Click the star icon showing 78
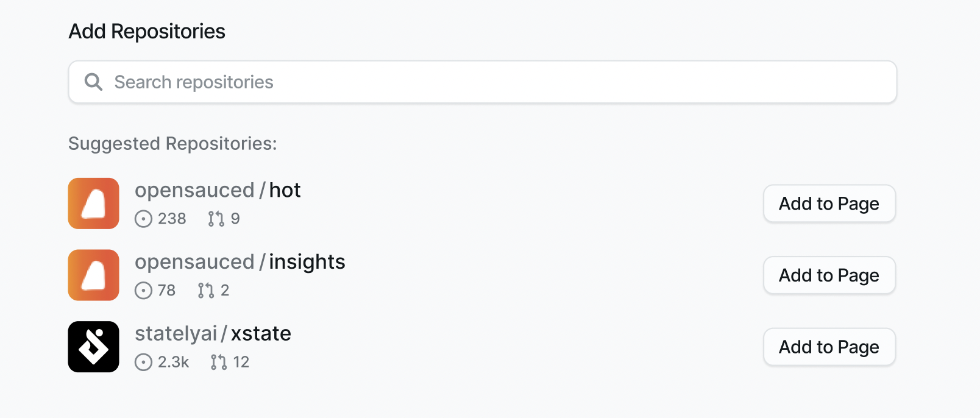 click(x=143, y=291)
